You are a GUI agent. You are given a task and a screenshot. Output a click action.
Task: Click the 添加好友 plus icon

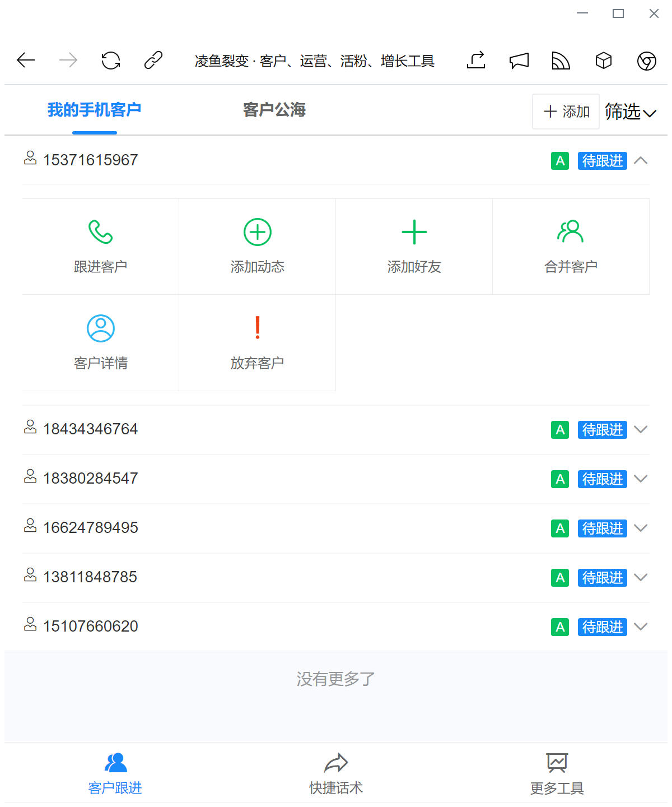point(414,232)
